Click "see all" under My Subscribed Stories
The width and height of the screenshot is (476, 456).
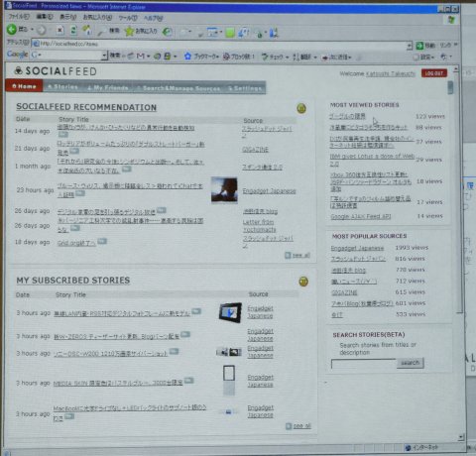[298, 426]
